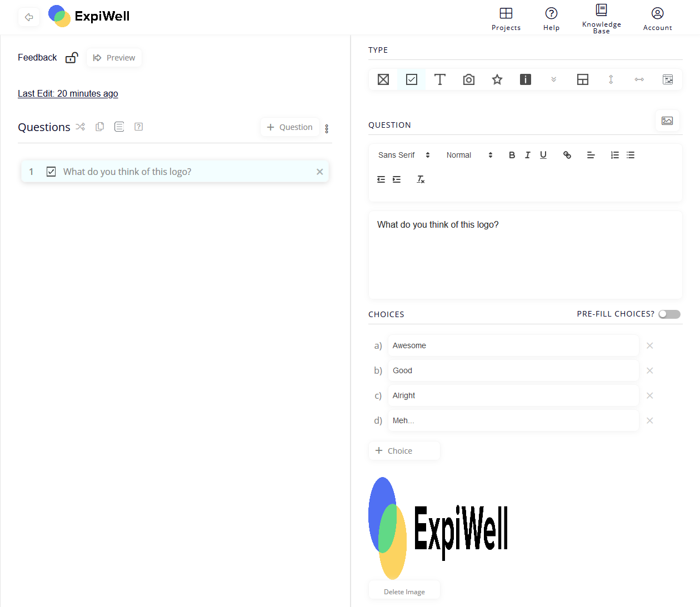Select the checkbox question type
The height and width of the screenshot is (607, 700).
pos(412,79)
